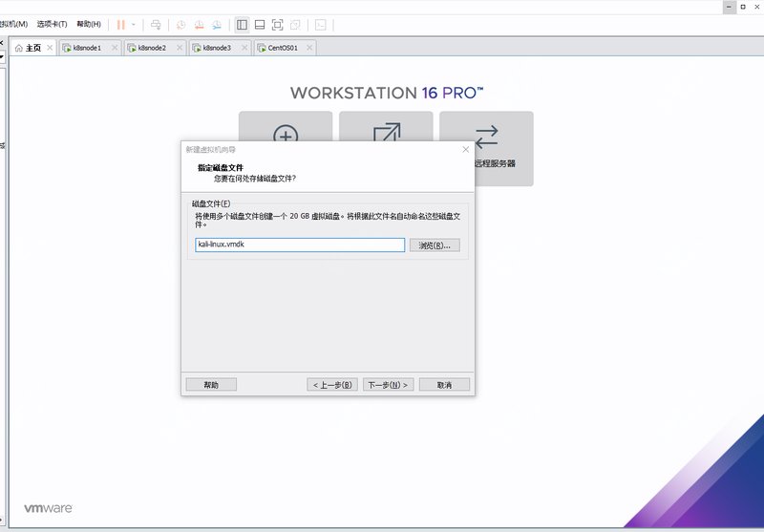Click the send Ctrl+Alt+Del toolbar icon

(x=156, y=24)
